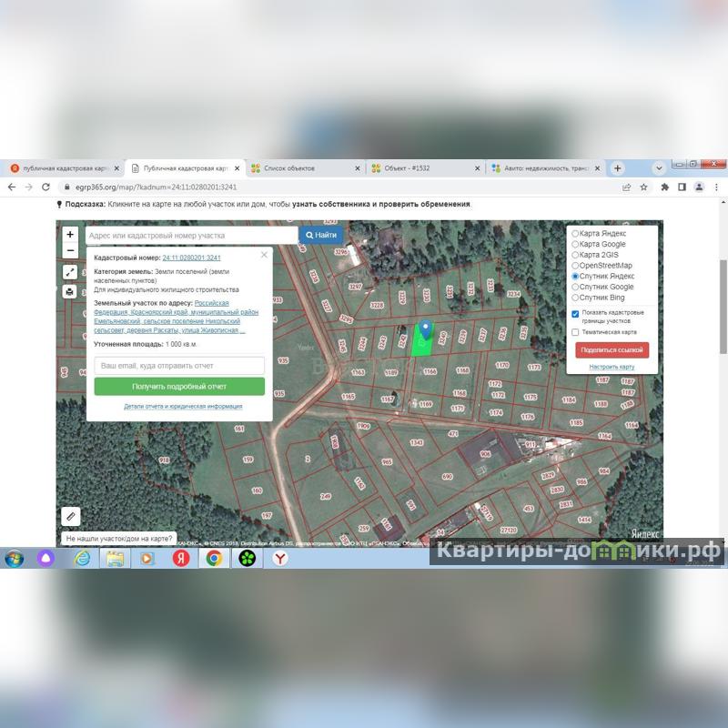Open Chrome extensions puzzle icon
Screen dimensions: 728x728
coord(664,187)
